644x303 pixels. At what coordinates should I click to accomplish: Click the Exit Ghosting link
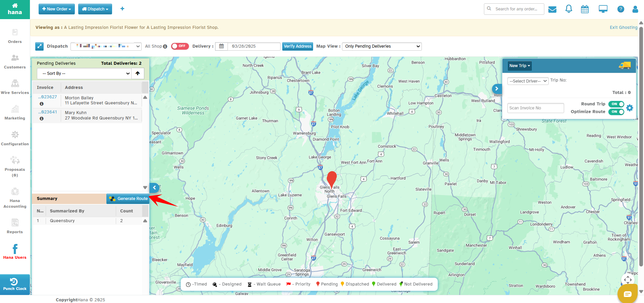pyautogui.click(x=624, y=28)
